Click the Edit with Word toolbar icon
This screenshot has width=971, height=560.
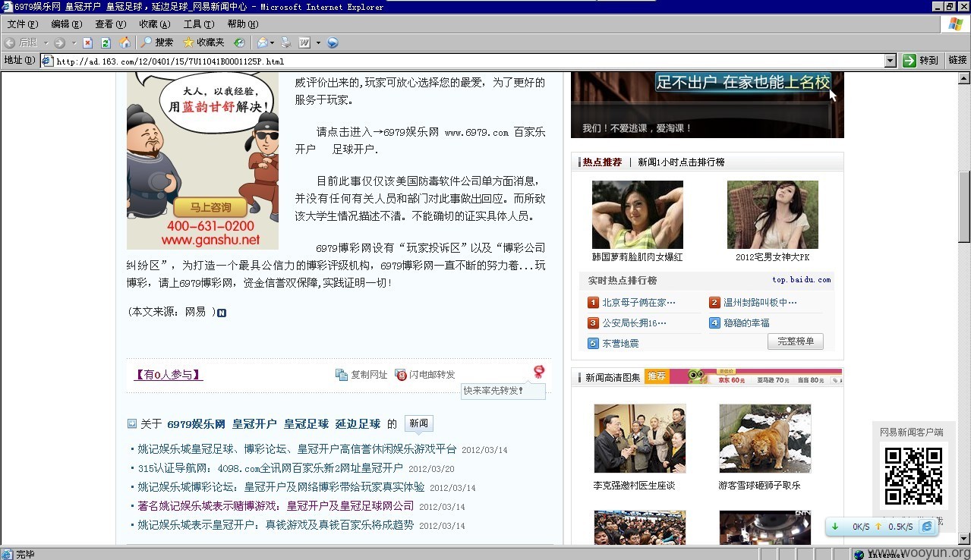[304, 42]
